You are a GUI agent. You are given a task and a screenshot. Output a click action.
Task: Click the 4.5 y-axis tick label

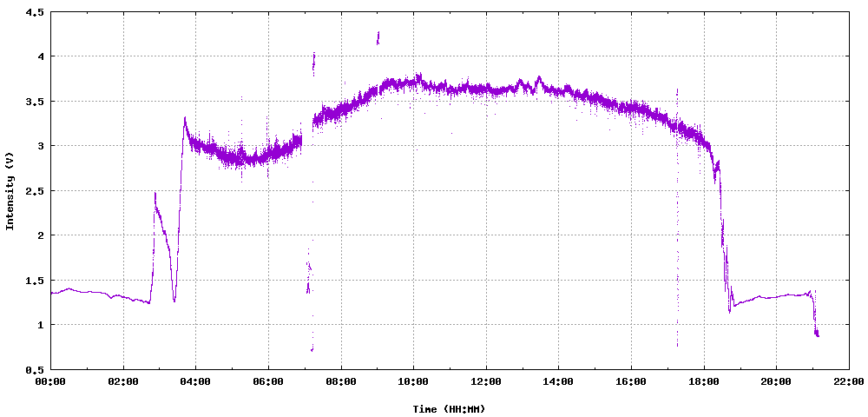click(x=35, y=11)
